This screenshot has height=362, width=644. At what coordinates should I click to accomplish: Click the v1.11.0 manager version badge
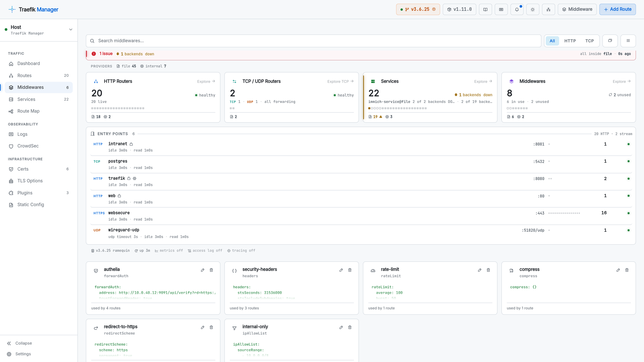coord(460,9)
